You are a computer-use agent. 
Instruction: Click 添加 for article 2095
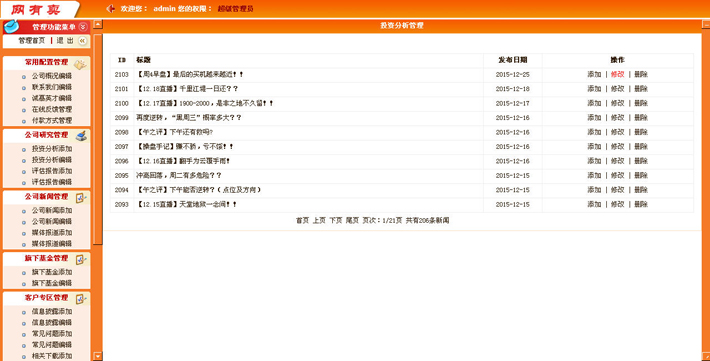click(x=594, y=175)
